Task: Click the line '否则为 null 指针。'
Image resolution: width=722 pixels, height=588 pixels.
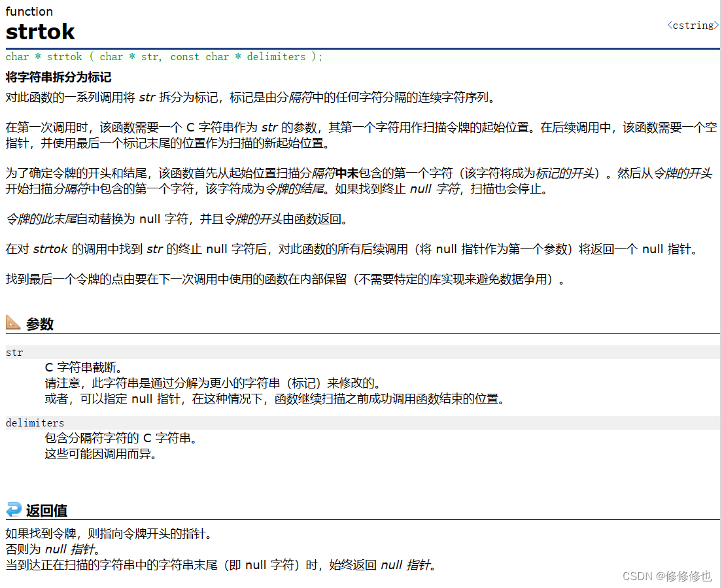Action: click(x=53, y=549)
